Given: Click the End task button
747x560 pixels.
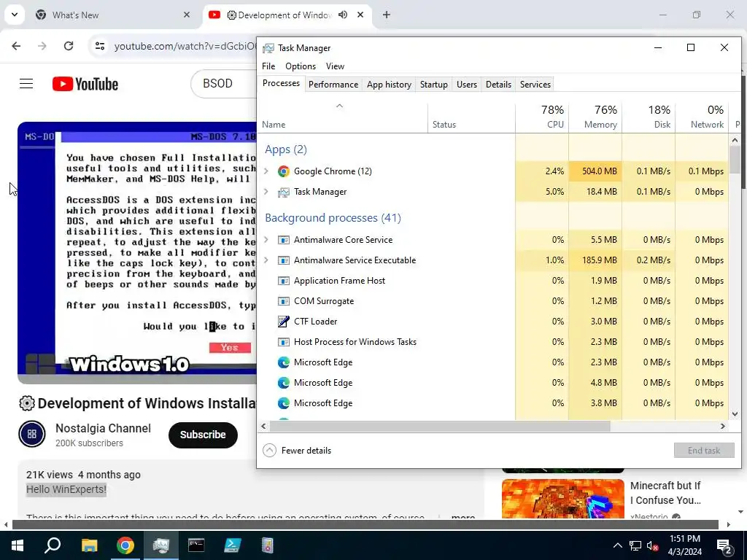Looking at the screenshot, I should [x=704, y=451].
